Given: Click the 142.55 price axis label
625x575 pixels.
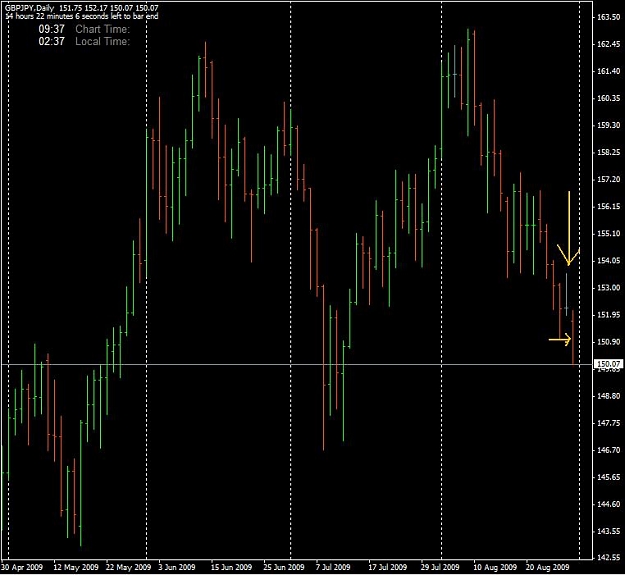Looking at the screenshot, I should pos(609,557).
